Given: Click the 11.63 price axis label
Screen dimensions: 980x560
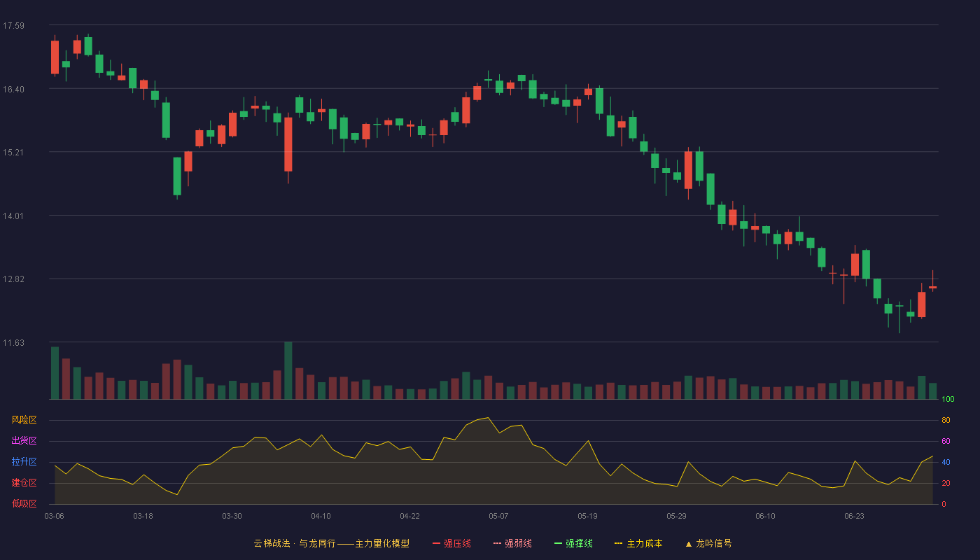Looking at the screenshot, I should 13,342.
